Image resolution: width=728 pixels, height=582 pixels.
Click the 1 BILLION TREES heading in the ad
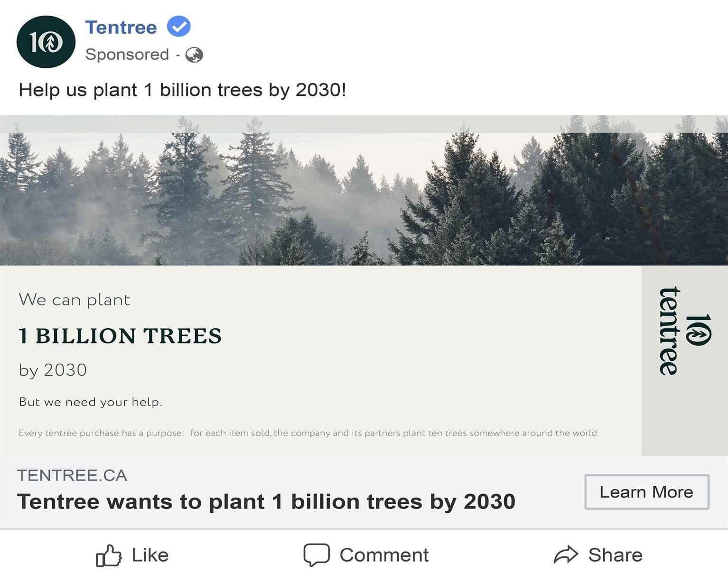[120, 336]
